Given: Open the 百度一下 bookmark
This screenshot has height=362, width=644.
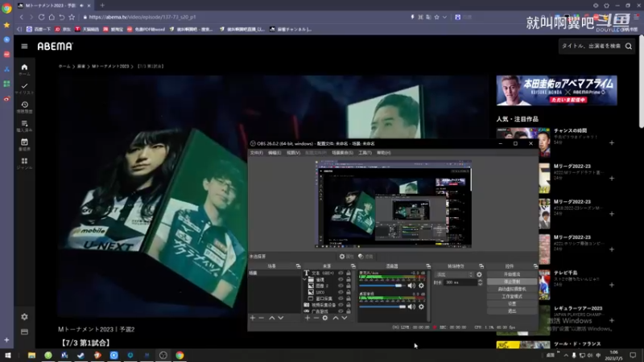Looking at the screenshot, I should pos(39,29).
